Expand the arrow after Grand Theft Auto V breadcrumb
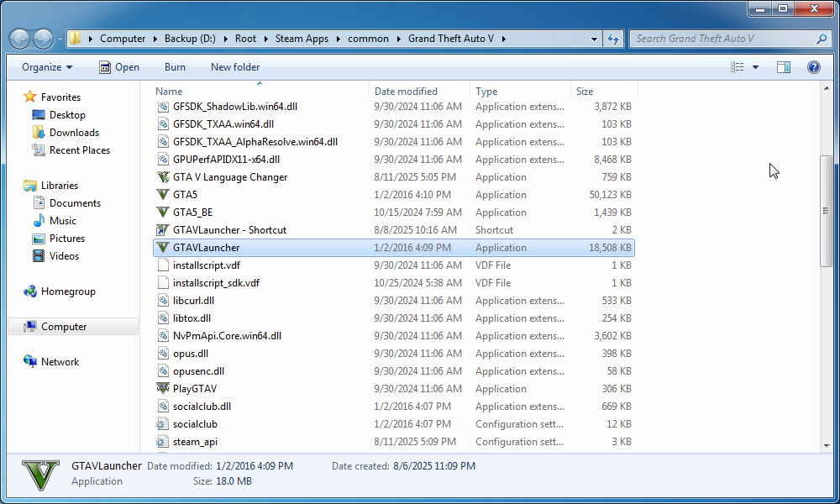840x504 pixels. tap(503, 39)
